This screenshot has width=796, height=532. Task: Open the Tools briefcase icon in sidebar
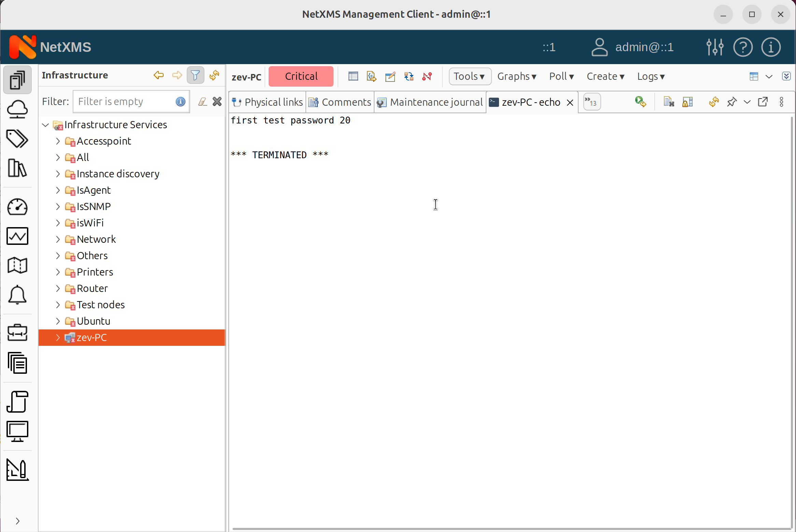pos(17,333)
